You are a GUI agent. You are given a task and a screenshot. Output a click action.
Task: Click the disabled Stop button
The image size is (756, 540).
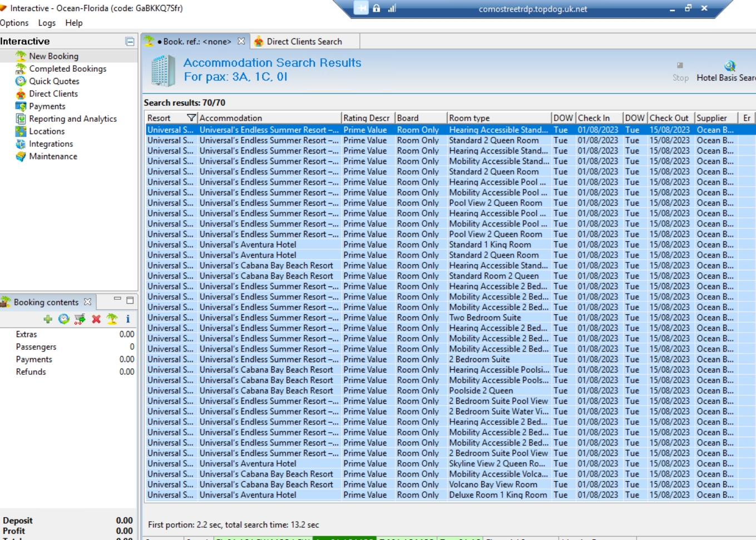point(680,71)
